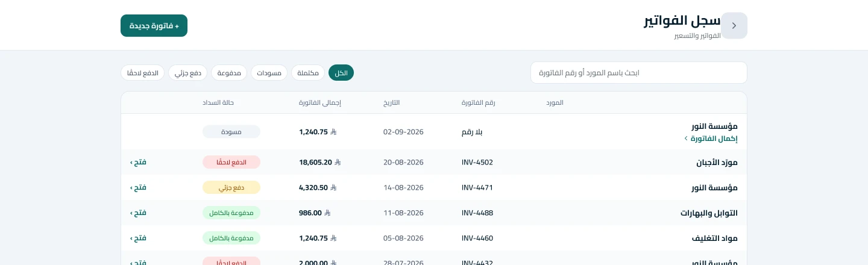Click supplier name التوابل والبهارات
Image resolution: width=868 pixels, height=265 pixels.
tap(709, 213)
